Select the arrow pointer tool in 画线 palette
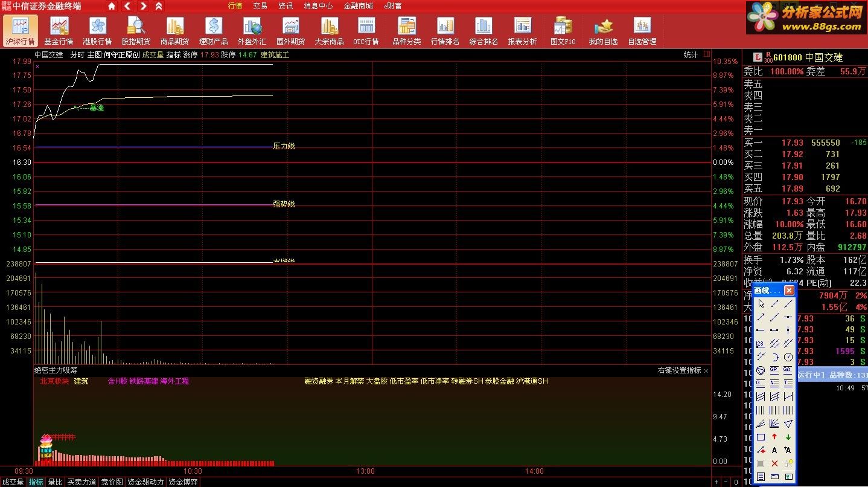 click(x=761, y=303)
